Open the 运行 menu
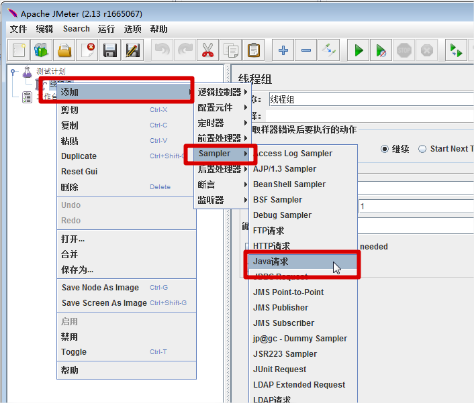 106,29
